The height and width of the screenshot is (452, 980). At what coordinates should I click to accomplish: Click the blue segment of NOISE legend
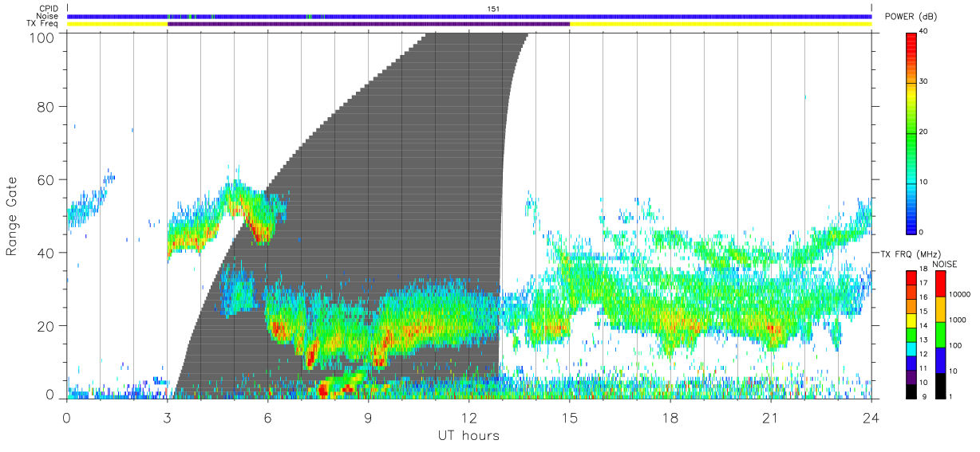coord(940,360)
